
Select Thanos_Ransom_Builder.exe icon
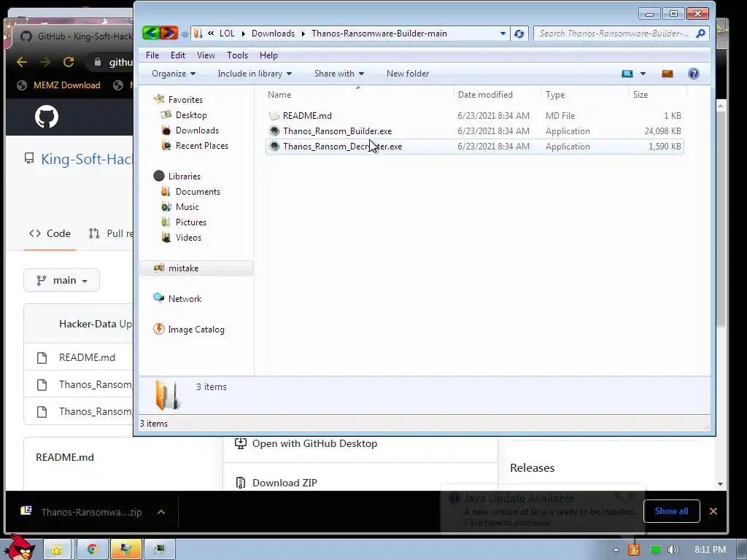point(274,131)
